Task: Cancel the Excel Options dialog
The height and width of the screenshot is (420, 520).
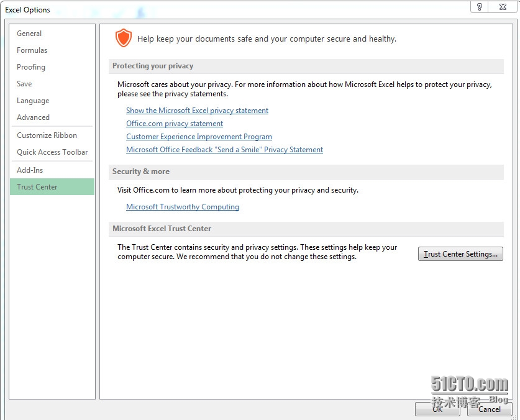Action: click(x=490, y=409)
